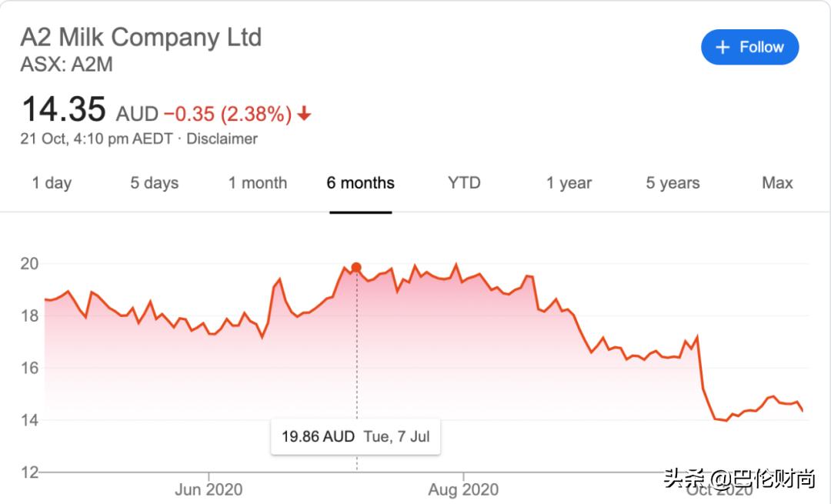Image resolution: width=831 pixels, height=504 pixels.
Task: Click the Aug 2020 axis label
Action: 463,489
